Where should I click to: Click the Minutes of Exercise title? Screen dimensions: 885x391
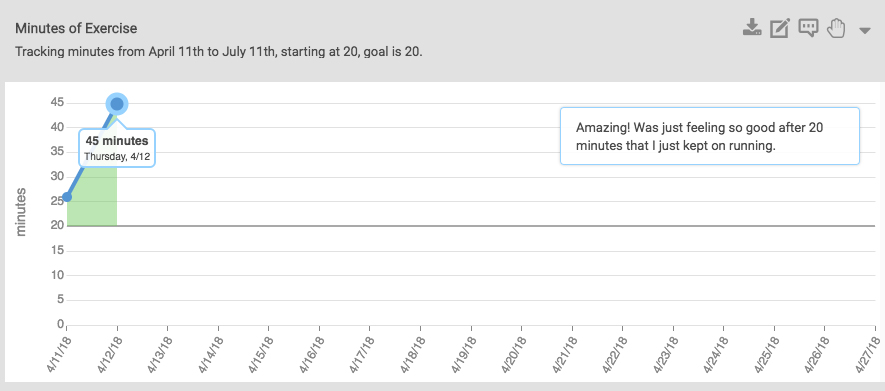[76, 28]
